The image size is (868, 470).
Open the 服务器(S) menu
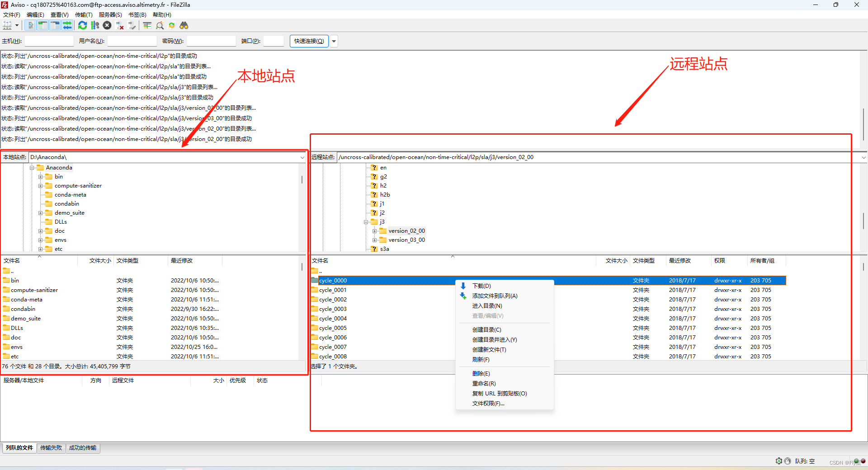click(110, 15)
